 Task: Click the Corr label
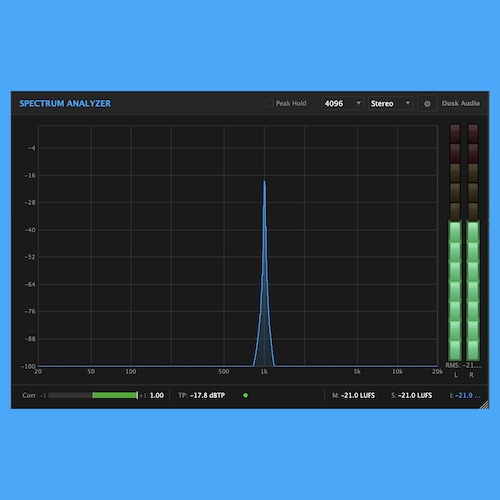click(29, 395)
